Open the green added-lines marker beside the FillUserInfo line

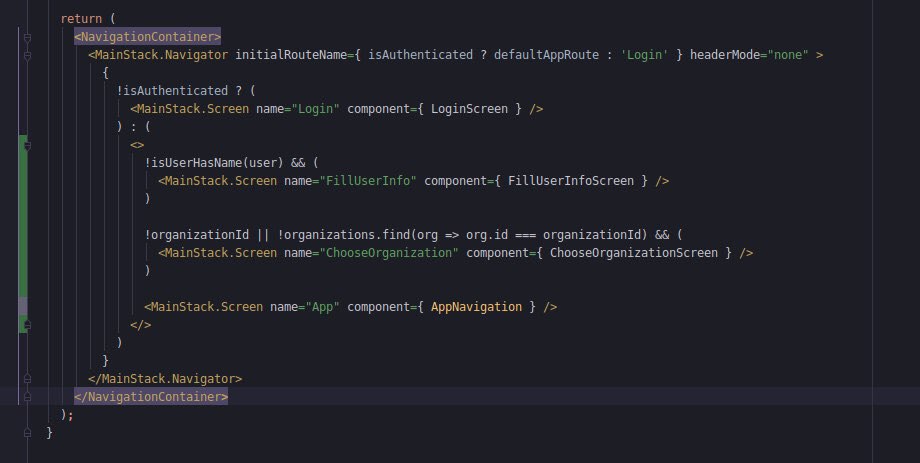pyautogui.click(x=23, y=181)
